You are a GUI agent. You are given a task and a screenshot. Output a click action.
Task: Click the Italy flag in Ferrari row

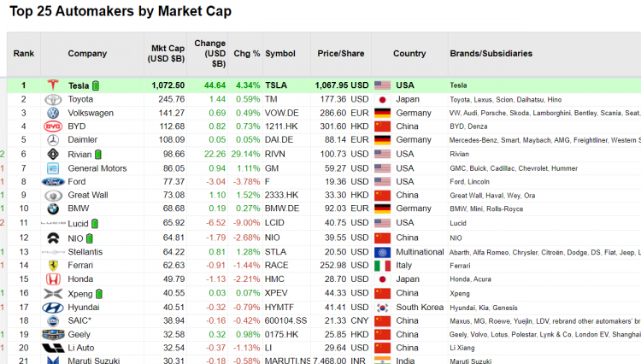click(x=383, y=266)
